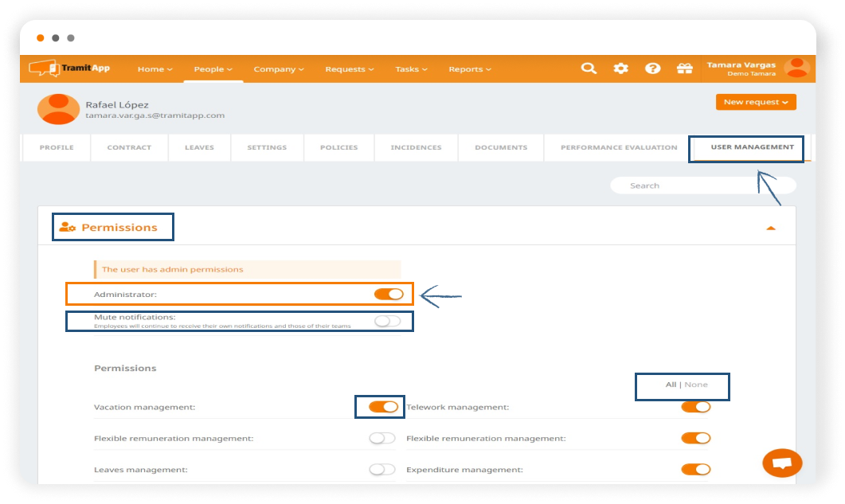Screen dimensions: 845x504
Task: Click the search magnifier icon in navbar
Action: [589, 68]
